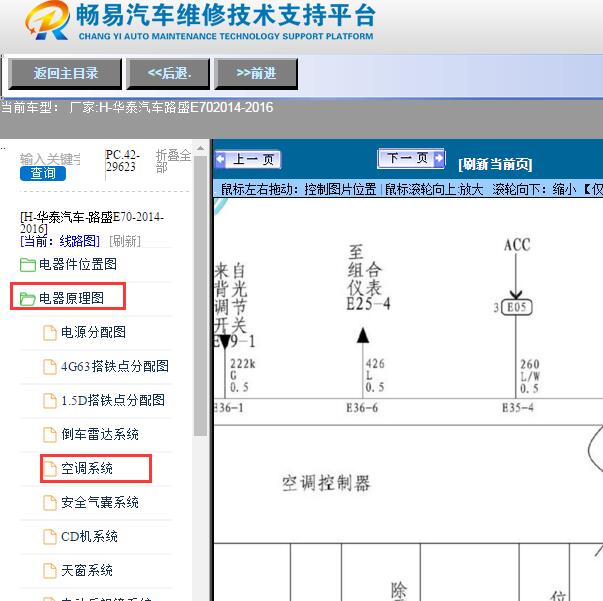Click the 空调控制器 block in diagram
Image resolution: width=603 pixels, height=601 pixels.
(x=326, y=483)
